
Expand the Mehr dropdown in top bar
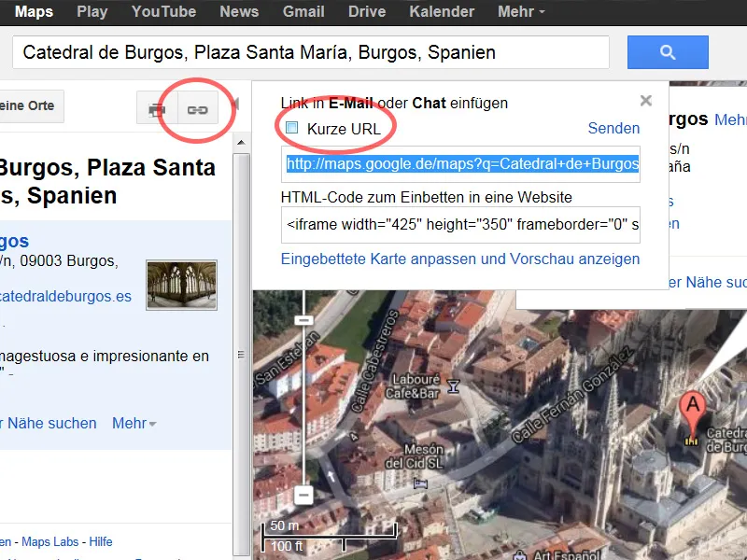pyautogui.click(x=521, y=11)
